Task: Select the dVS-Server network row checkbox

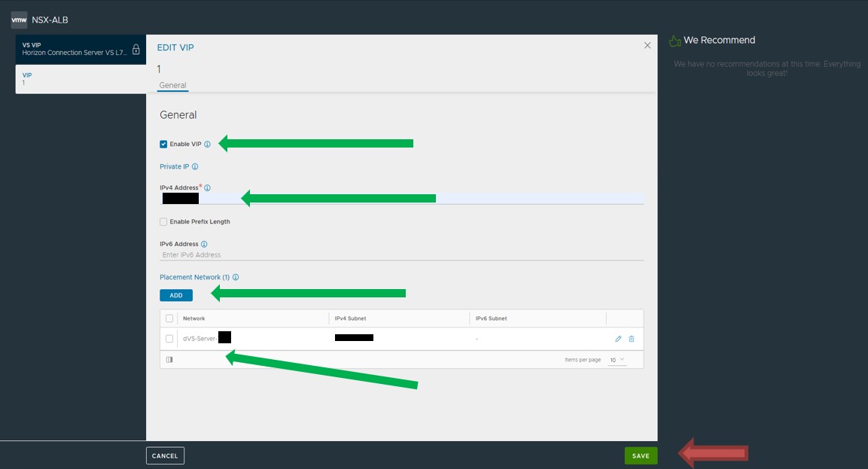Action: (x=169, y=339)
